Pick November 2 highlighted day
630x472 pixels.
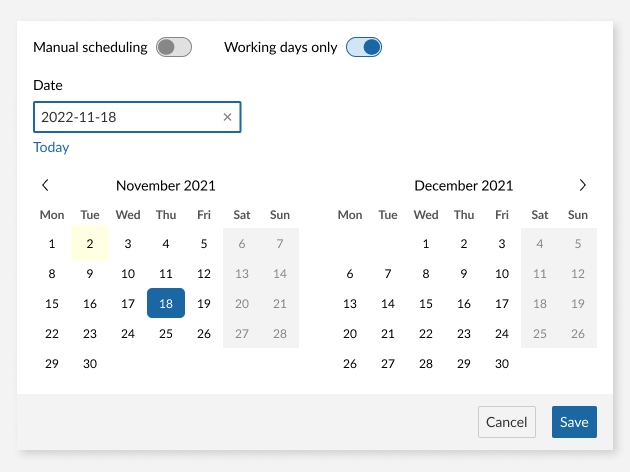90,244
